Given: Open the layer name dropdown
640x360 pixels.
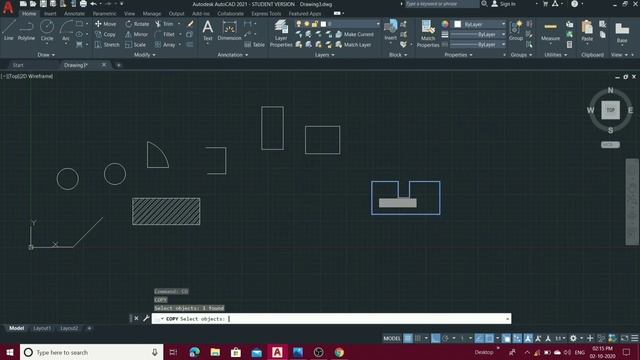Looking at the screenshot, I should [x=353, y=24].
